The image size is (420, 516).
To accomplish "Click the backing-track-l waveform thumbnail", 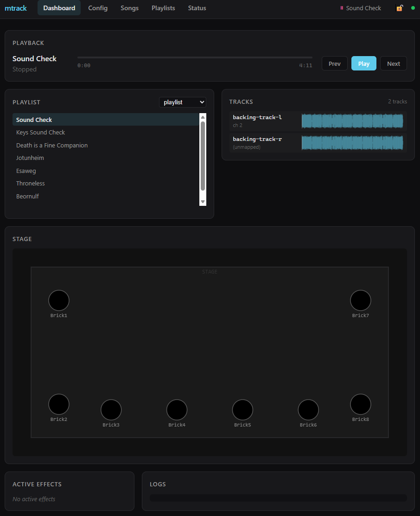I will pos(353,121).
